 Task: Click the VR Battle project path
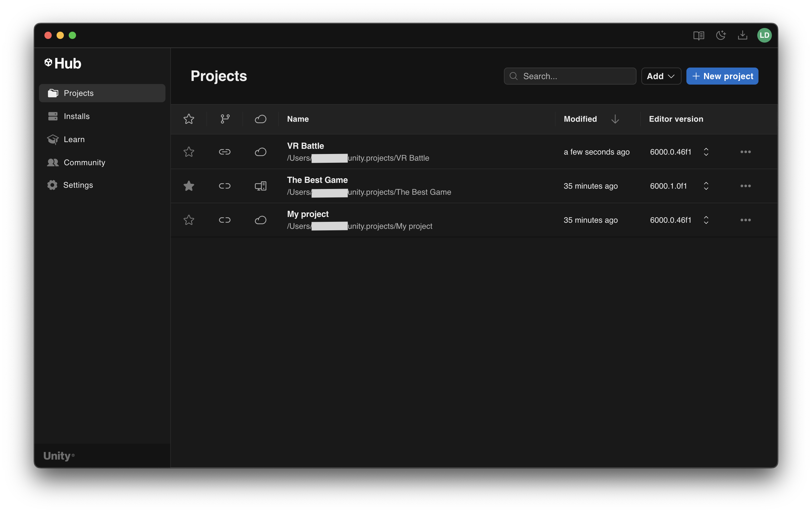point(358,158)
